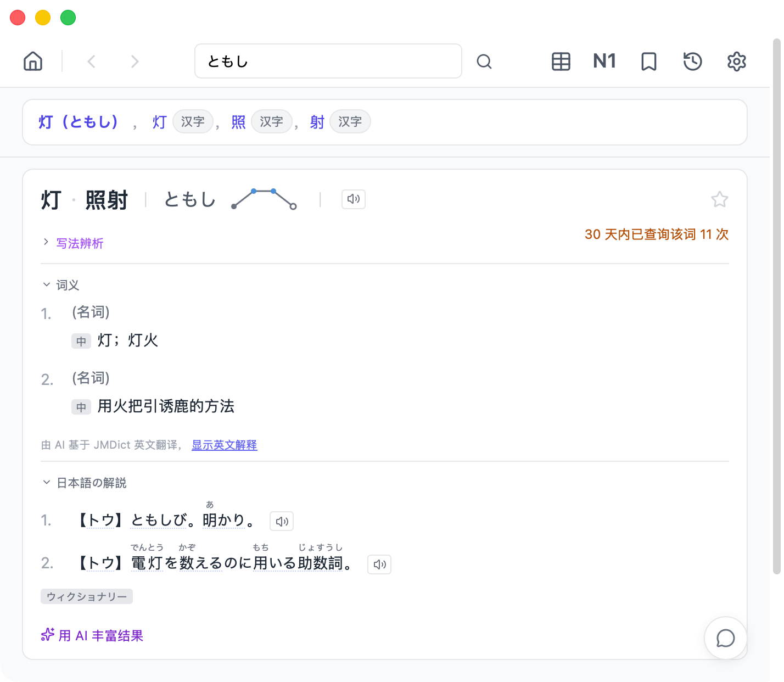
Task: Open the settings gear icon
Action: click(x=737, y=61)
